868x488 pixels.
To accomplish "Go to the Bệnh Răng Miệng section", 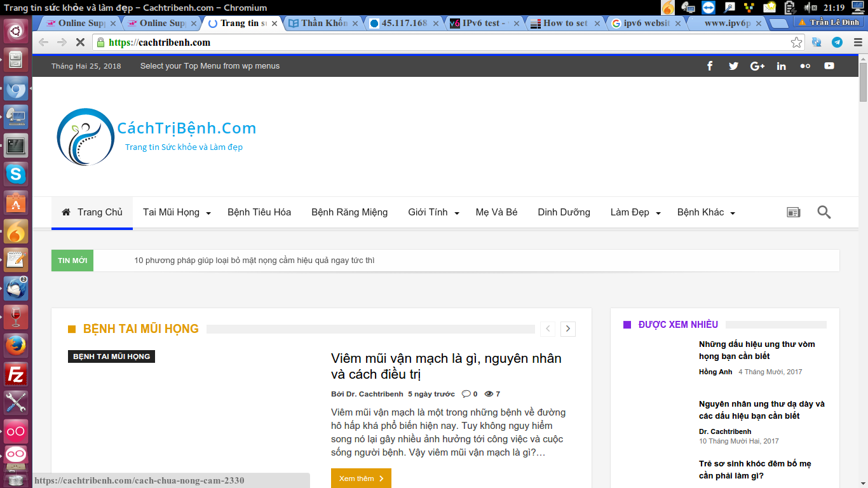I will tap(349, 212).
